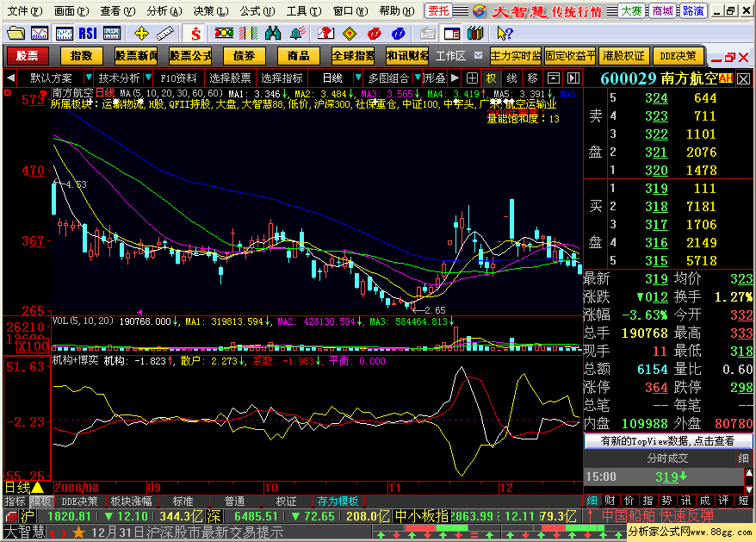
Task: Activate the context help pointer icon
Action: pyautogui.click(x=505, y=34)
